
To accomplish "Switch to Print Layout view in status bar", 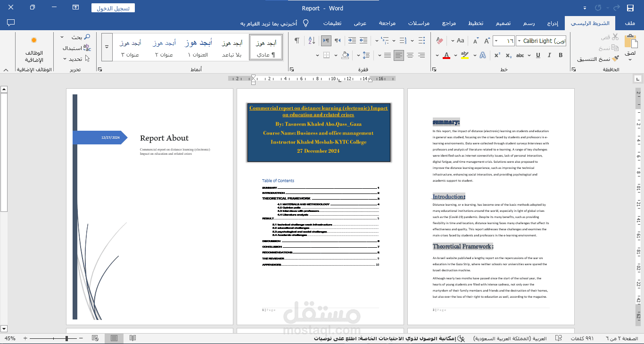I will point(114,338).
